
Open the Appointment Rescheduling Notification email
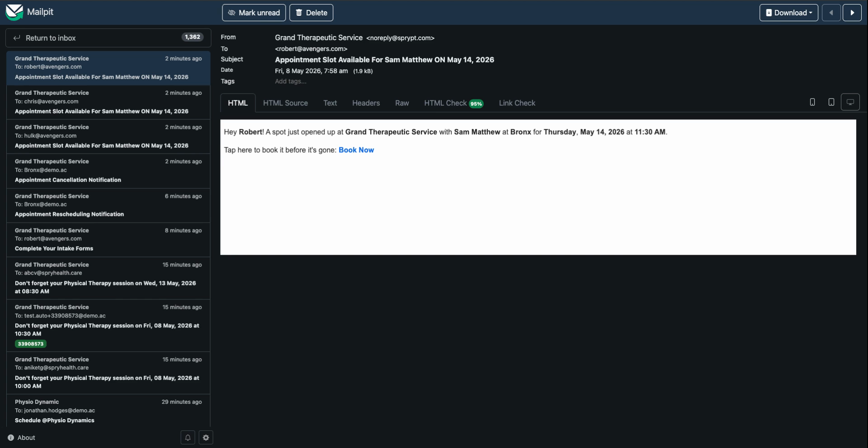coord(108,205)
